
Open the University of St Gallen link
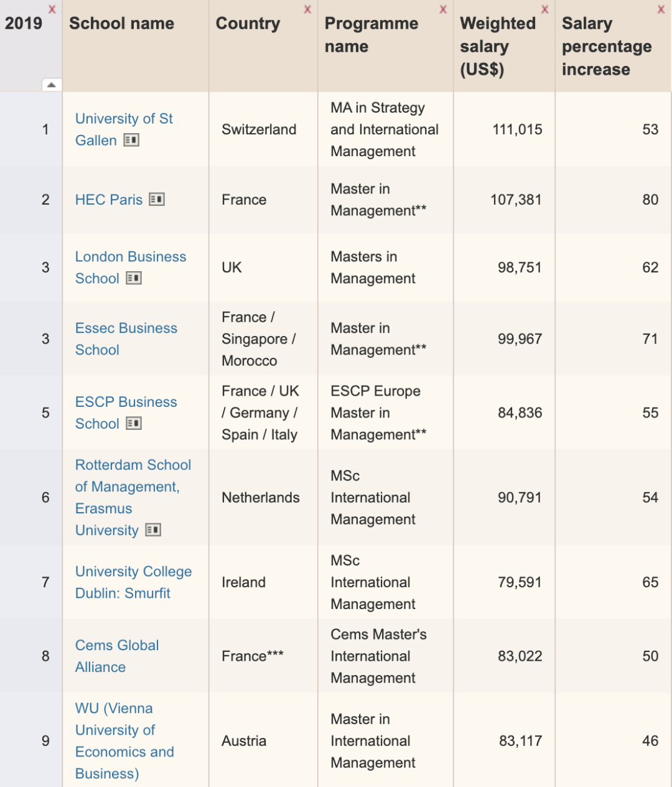(124, 129)
